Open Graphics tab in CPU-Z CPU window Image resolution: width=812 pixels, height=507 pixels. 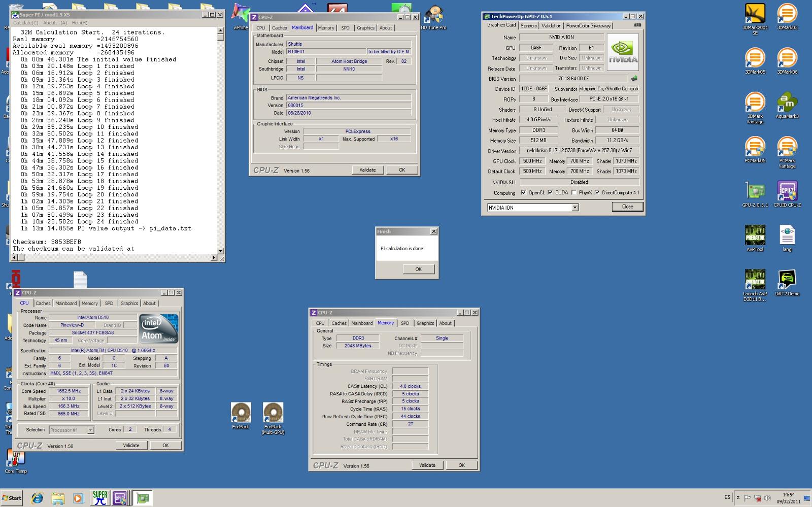[x=129, y=303]
